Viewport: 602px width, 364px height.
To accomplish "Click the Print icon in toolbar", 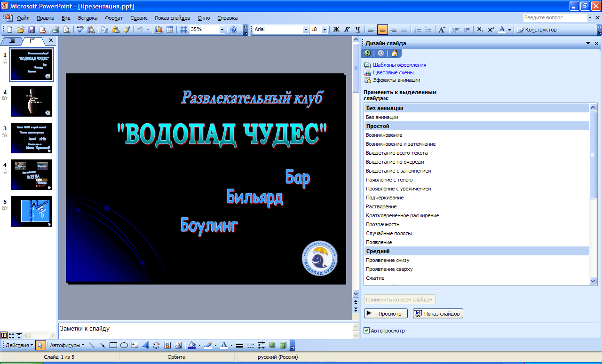I will [x=55, y=30].
